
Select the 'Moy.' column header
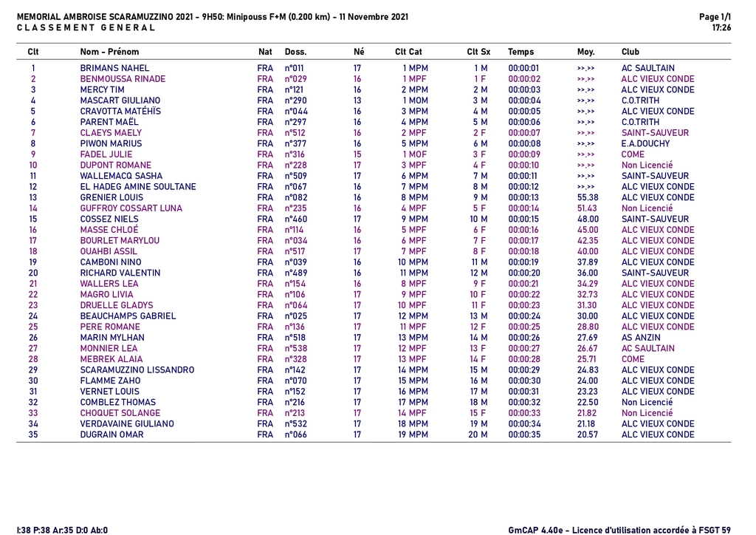point(586,52)
